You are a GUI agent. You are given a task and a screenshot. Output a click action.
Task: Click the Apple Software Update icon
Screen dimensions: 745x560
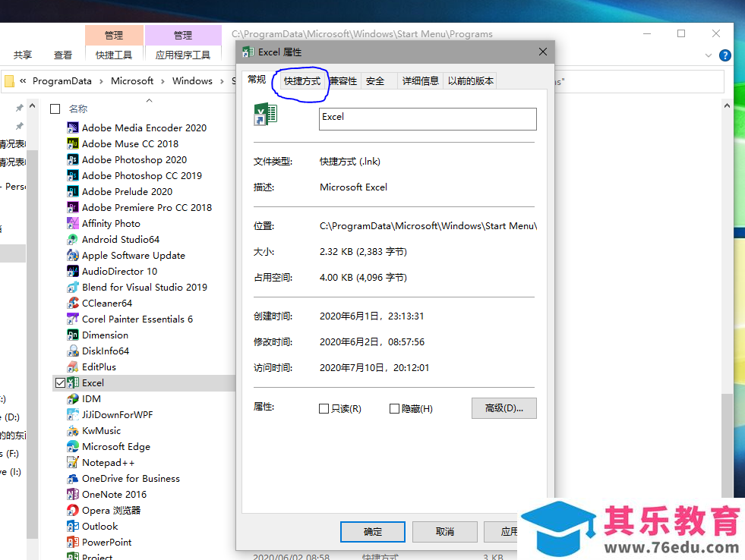(x=73, y=255)
